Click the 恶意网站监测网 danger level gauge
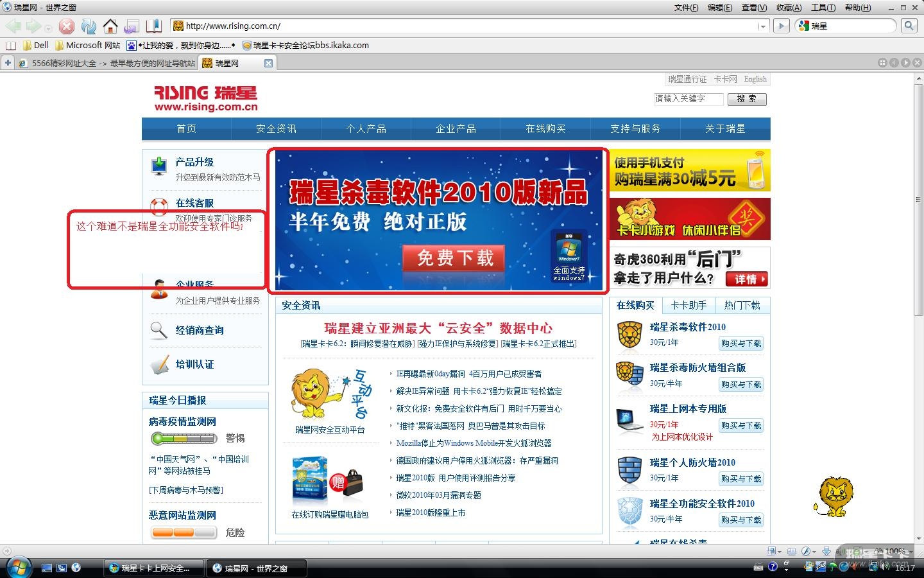This screenshot has height=578, width=924. click(x=184, y=532)
